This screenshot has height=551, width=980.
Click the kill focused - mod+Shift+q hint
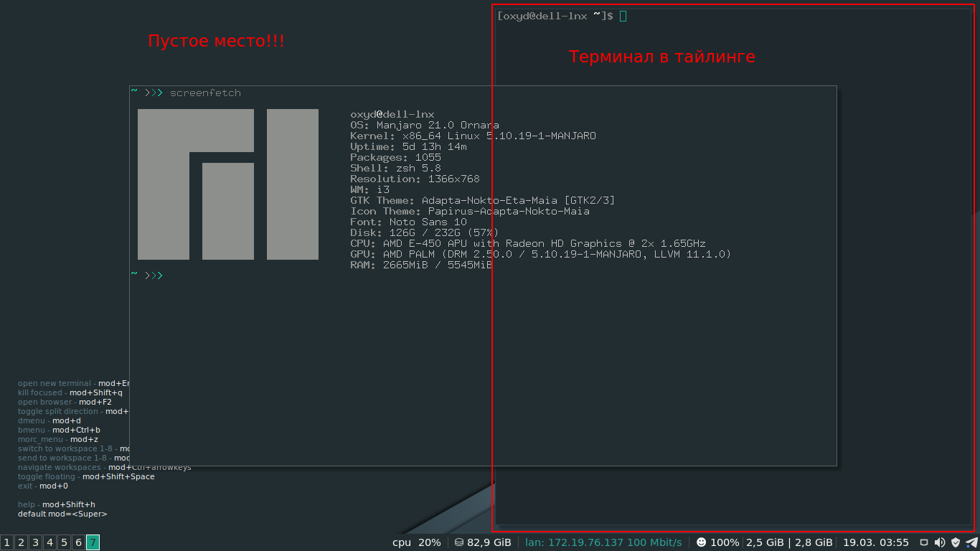click(70, 393)
